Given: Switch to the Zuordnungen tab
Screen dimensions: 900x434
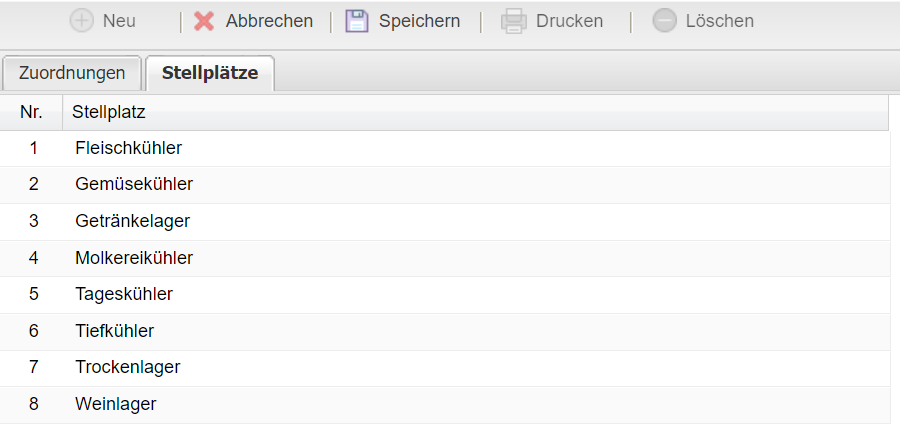Looking at the screenshot, I should 72,73.
